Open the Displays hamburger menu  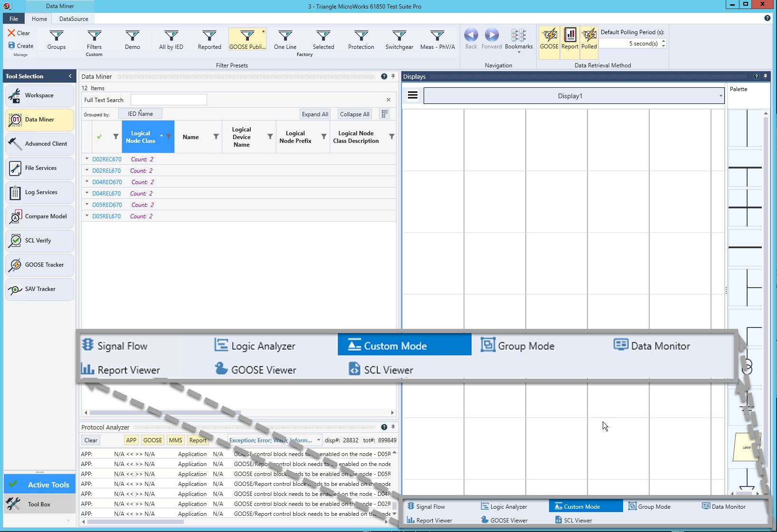(413, 95)
